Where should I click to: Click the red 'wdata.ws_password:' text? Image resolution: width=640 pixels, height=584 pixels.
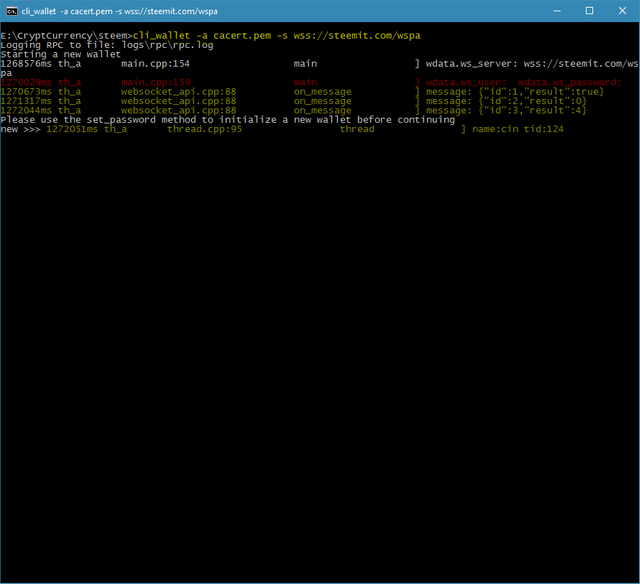[x=569, y=82]
